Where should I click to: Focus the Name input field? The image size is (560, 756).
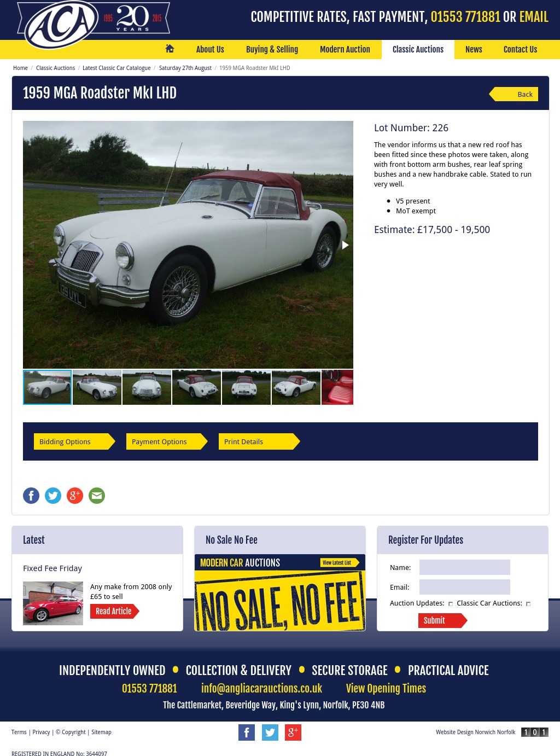465,567
